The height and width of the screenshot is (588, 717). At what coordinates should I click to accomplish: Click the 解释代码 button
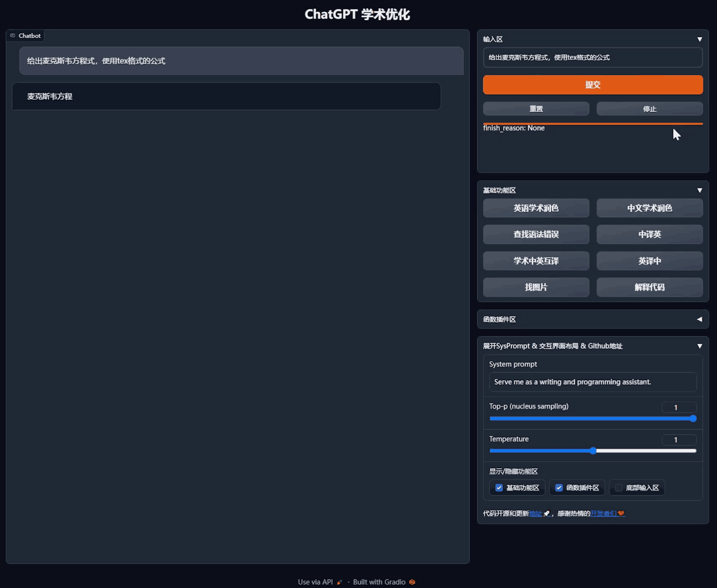(650, 287)
